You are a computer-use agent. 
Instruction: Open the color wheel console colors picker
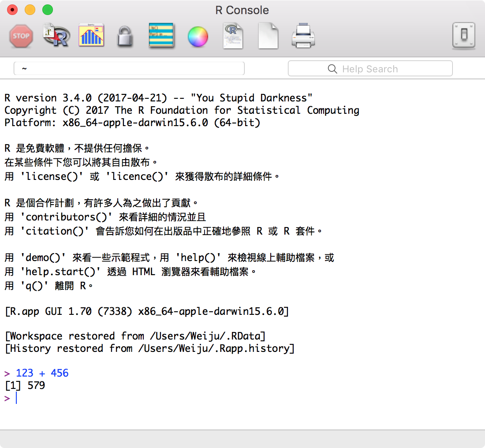coord(198,36)
